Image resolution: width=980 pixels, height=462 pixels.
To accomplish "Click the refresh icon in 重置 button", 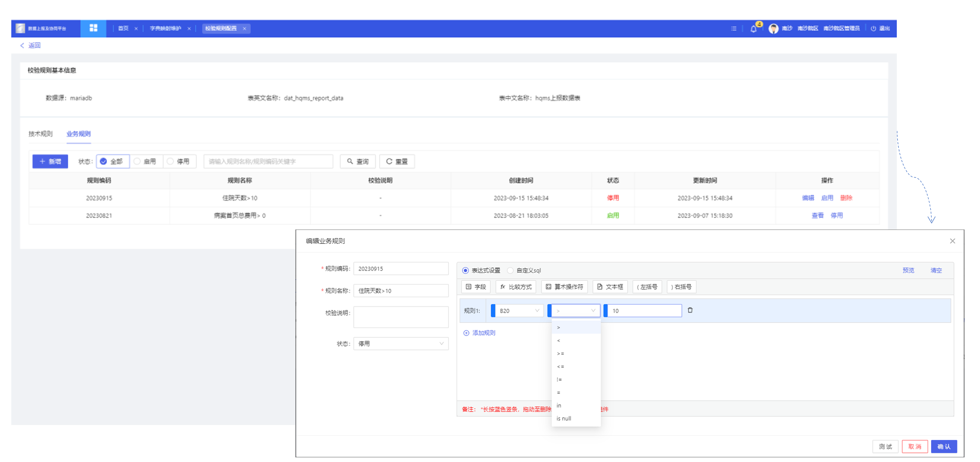I will 389,161.
